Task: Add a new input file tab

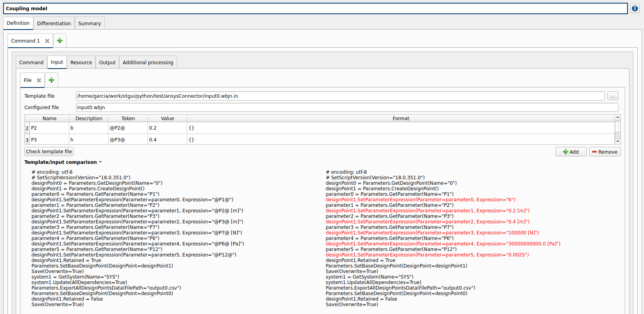Action: coord(52,80)
